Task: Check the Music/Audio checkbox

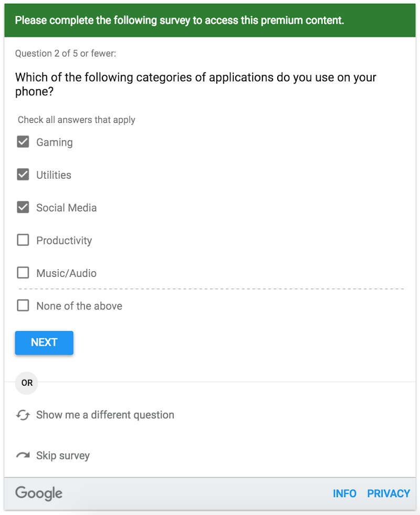Action: 23,273
